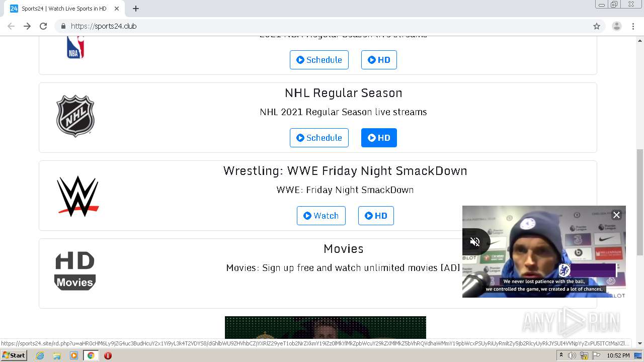The width and height of the screenshot is (644, 362).
Task: Open the Windows Start menu
Action: 14,355
